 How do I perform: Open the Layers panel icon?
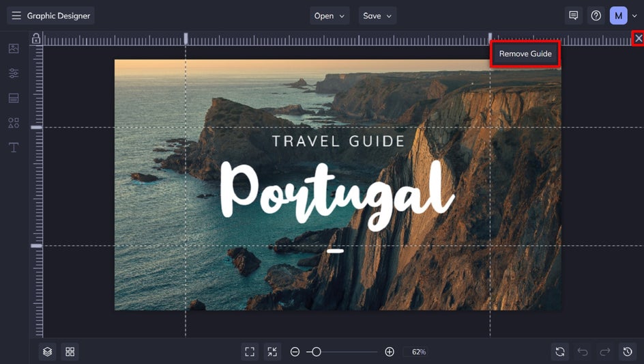click(48, 352)
